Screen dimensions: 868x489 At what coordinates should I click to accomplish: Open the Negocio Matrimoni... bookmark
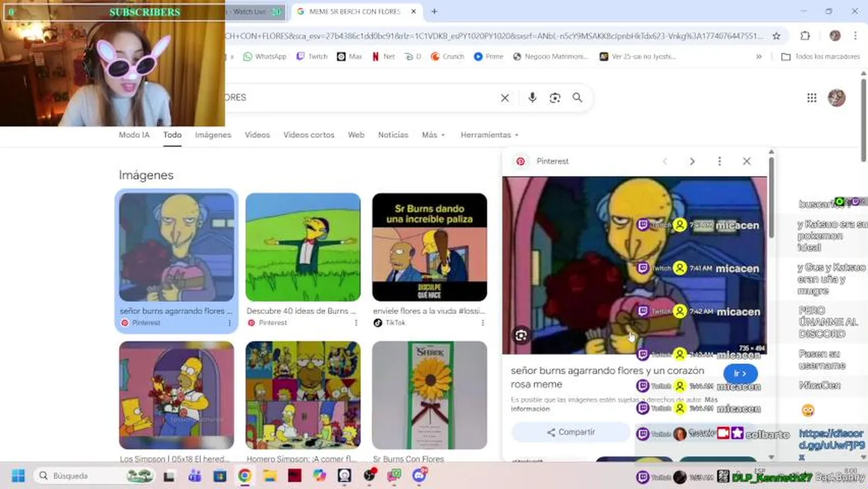tap(551, 56)
